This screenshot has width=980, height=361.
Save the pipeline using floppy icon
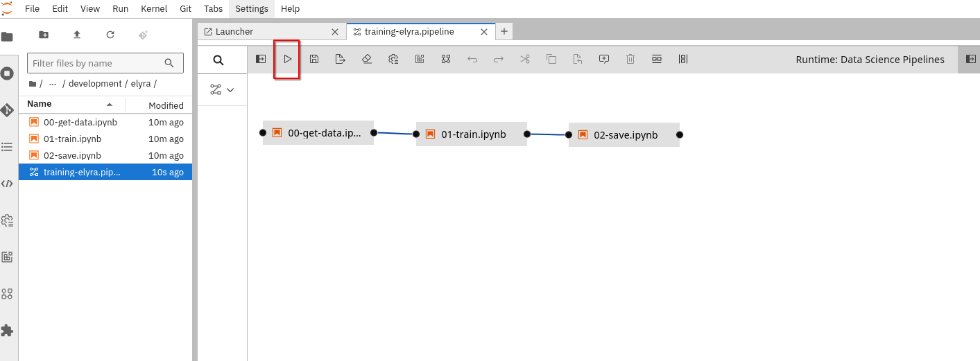314,60
